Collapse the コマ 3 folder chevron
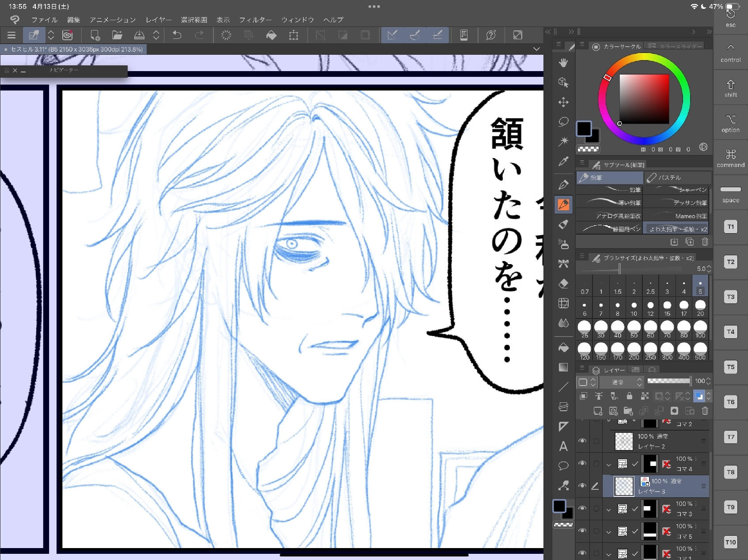The height and width of the screenshot is (560, 748). (608, 509)
